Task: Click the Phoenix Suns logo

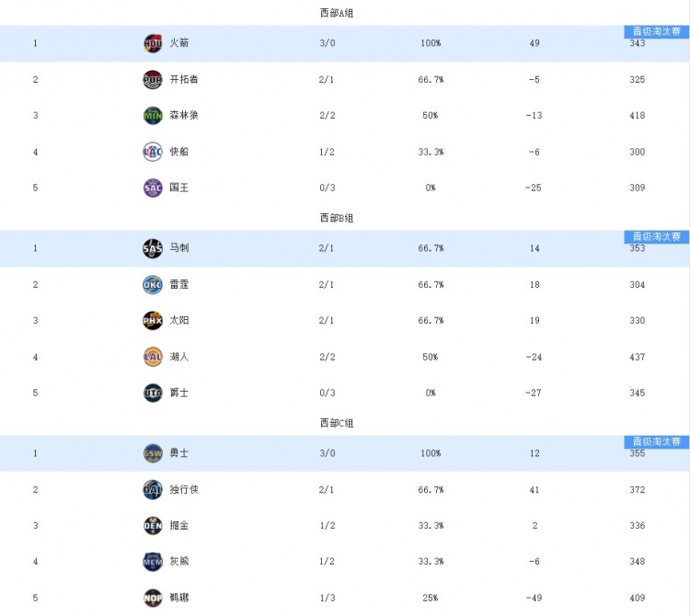Action: pyautogui.click(x=153, y=321)
